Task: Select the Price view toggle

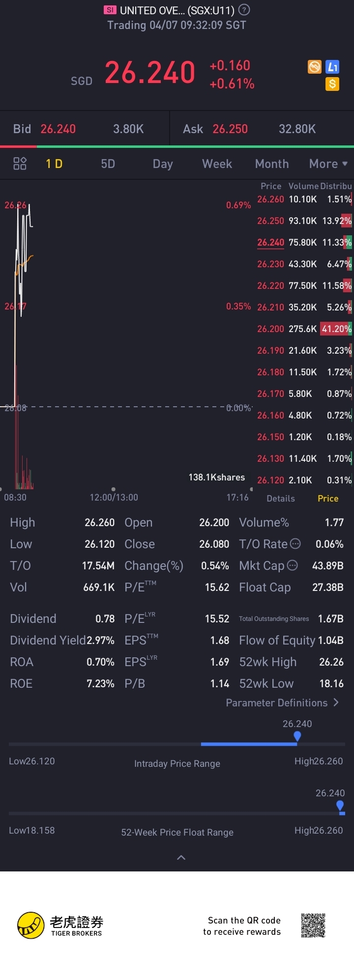Action: [x=328, y=499]
